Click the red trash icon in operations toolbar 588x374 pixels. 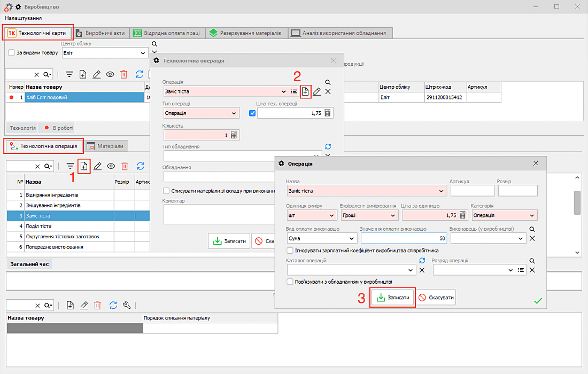tap(125, 166)
